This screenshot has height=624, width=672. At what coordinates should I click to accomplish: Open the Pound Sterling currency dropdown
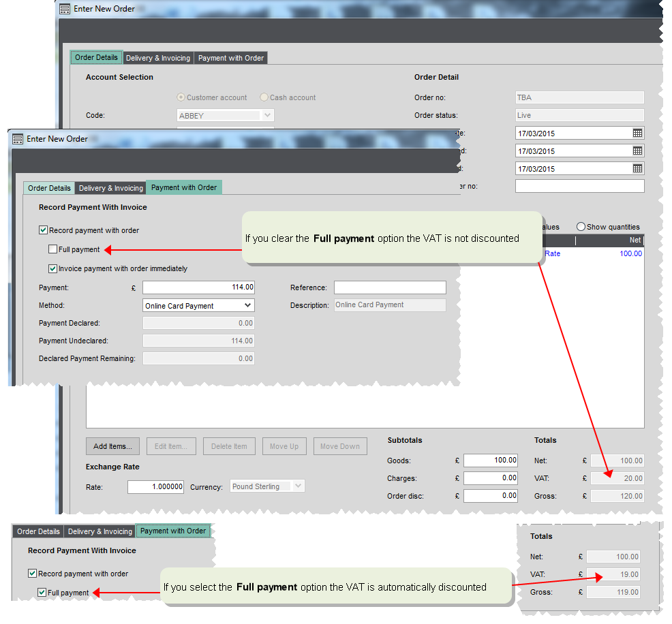tap(296, 486)
